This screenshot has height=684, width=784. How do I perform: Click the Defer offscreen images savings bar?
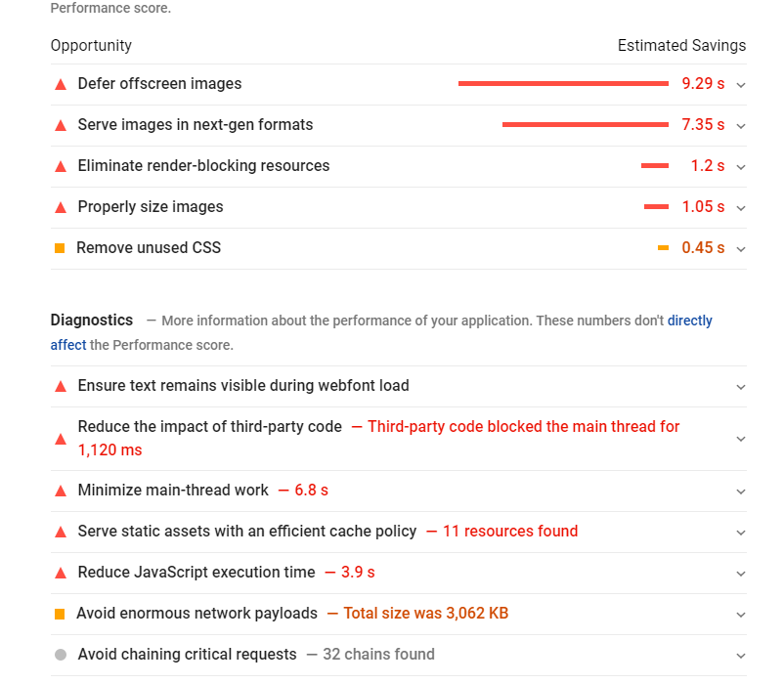click(x=563, y=84)
